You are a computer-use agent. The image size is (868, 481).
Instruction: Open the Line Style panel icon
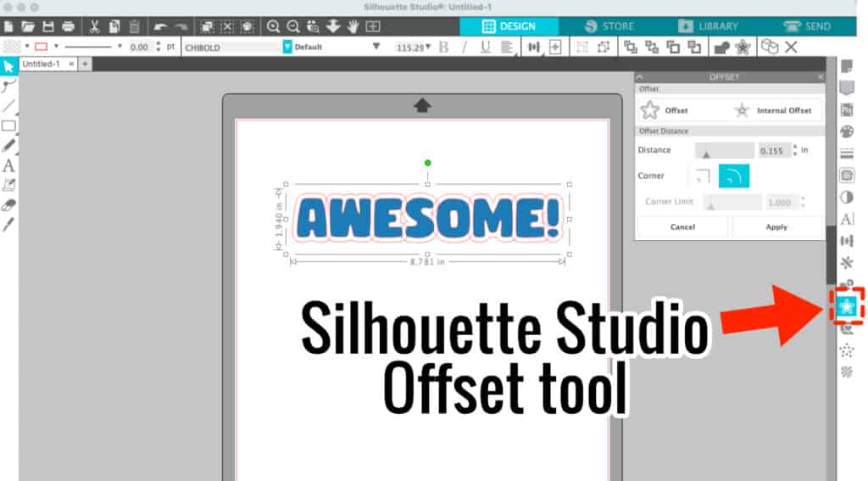click(x=847, y=154)
